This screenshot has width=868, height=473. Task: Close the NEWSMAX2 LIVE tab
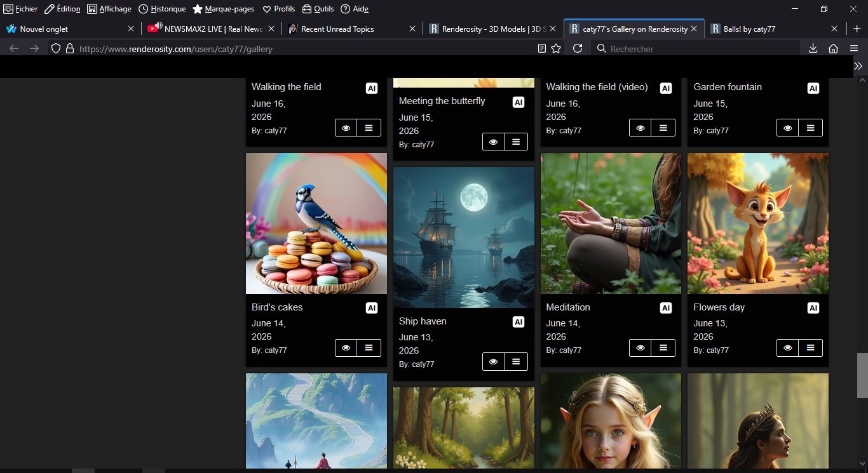tap(271, 29)
